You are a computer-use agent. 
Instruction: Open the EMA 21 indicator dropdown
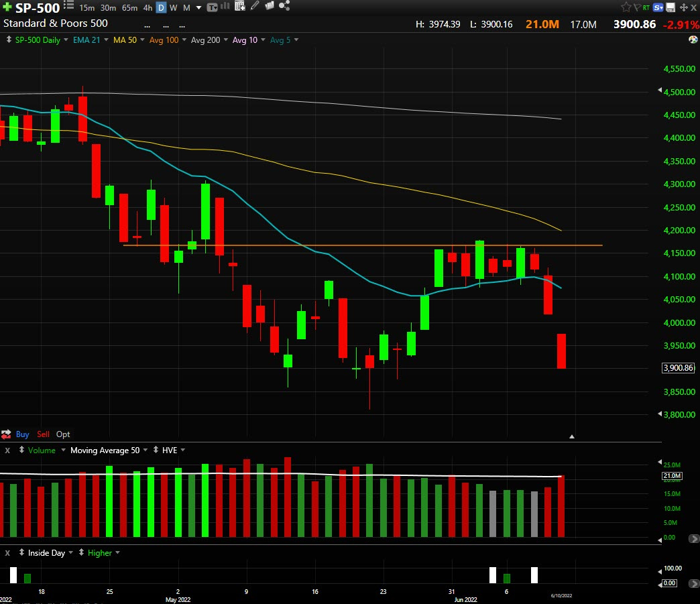coord(106,40)
